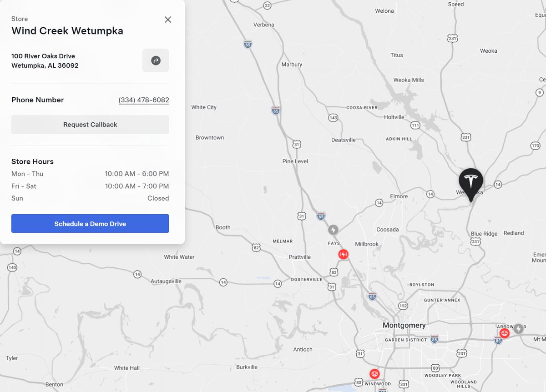
Task: Click the Adkin Hill map label
Action: pos(399,139)
